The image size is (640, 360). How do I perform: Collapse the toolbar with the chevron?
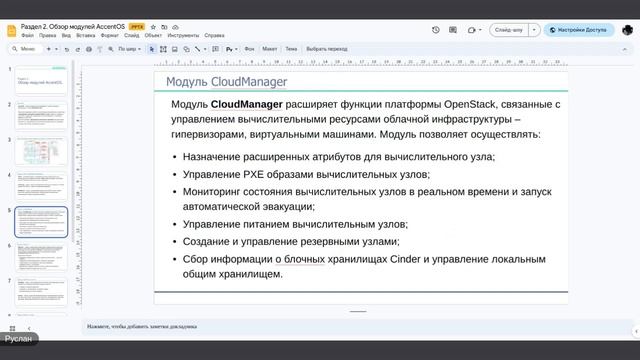coord(624,49)
